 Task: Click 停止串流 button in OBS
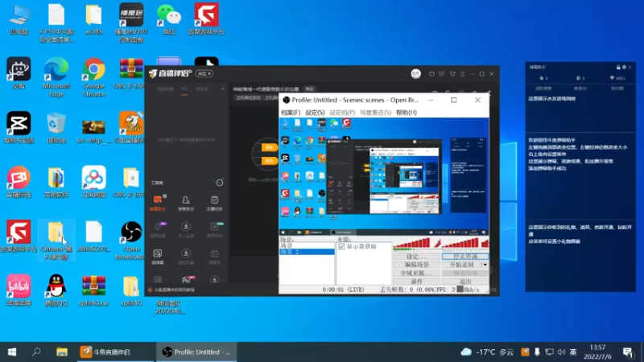coord(465,256)
